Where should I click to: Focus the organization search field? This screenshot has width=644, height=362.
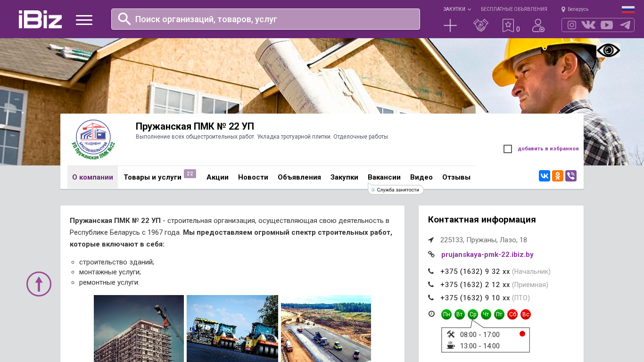(265, 19)
